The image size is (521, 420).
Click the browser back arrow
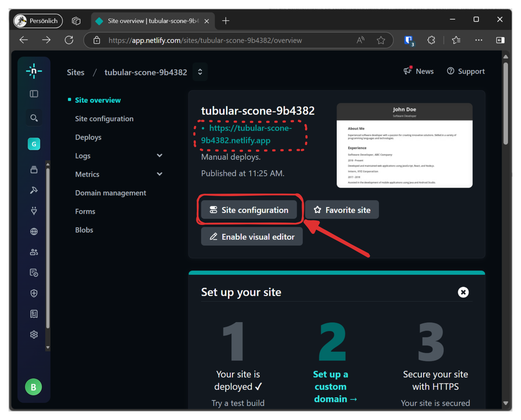pyautogui.click(x=24, y=40)
